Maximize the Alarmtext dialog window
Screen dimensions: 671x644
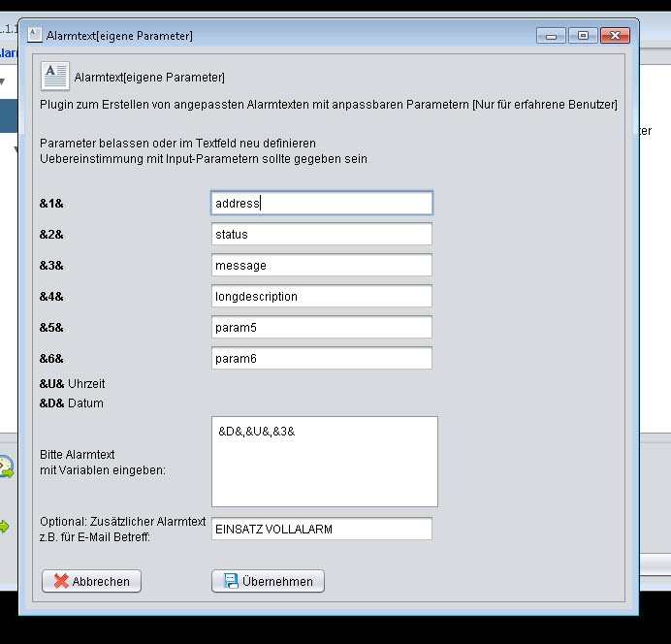pyautogui.click(x=583, y=36)
